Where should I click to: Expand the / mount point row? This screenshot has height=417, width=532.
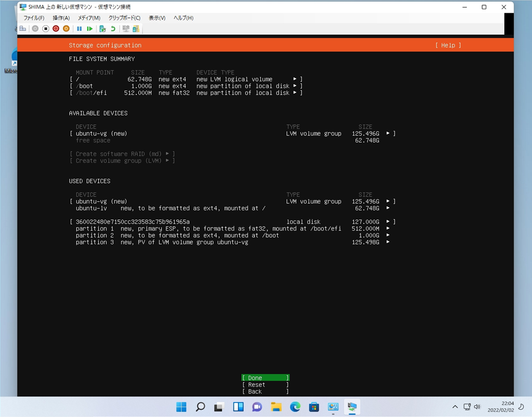(x=186, y=79)
